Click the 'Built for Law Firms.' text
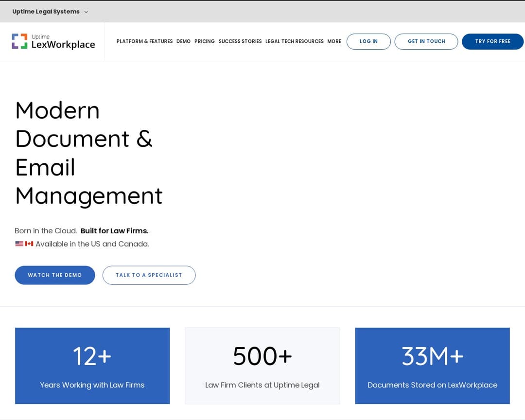Viewport: 525px width, 420px height. tap(115, 231)
